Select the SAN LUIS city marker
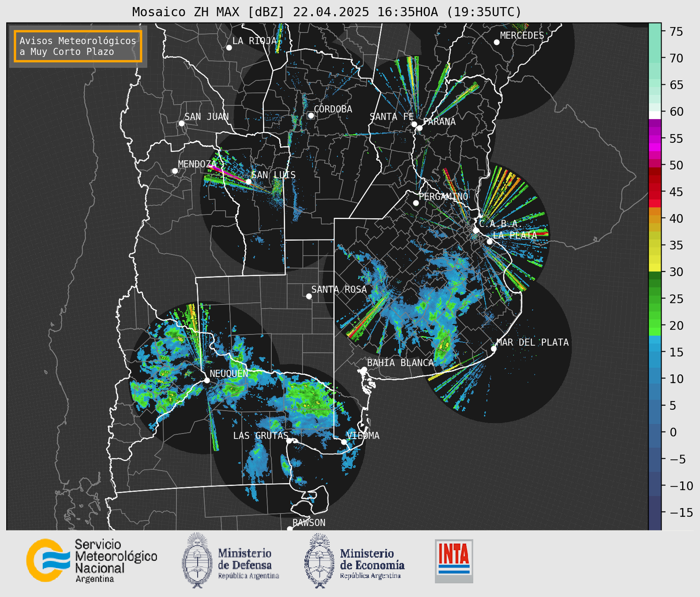 [x=249, y=182]
